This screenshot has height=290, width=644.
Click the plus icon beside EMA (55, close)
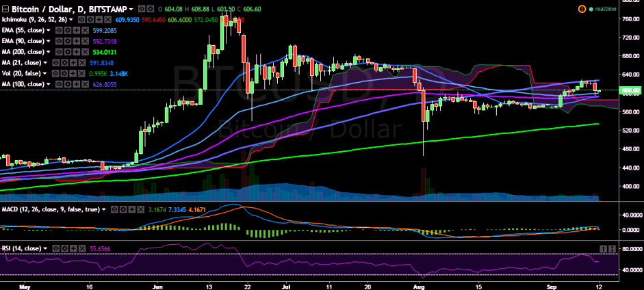(x=77, y=30)
